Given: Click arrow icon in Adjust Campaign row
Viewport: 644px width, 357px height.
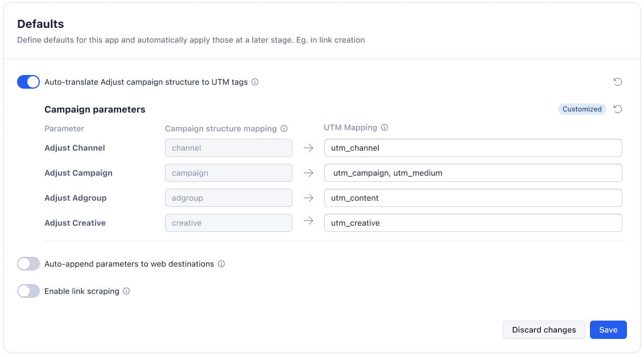Looking at the screenshot, I should pyautogui.click(x=308, y=173).
